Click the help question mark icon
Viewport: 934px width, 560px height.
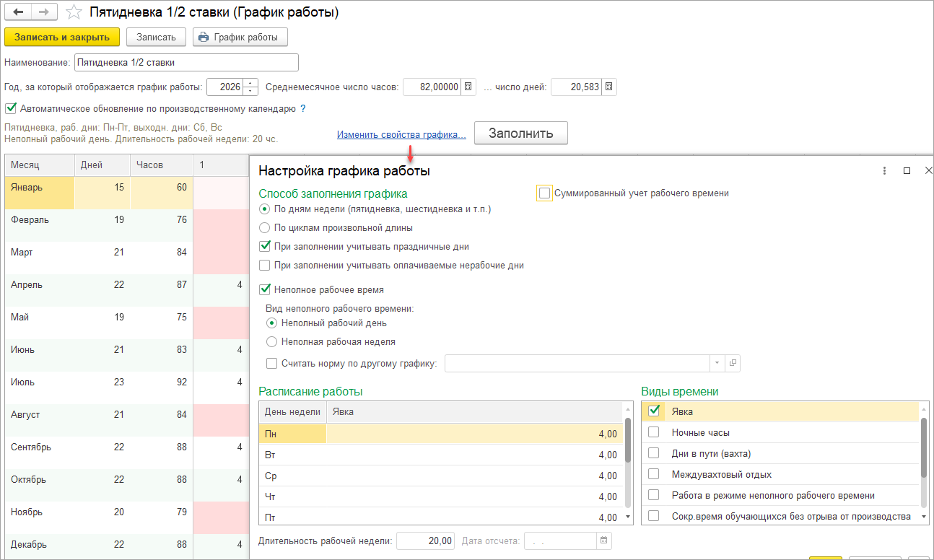303,109
